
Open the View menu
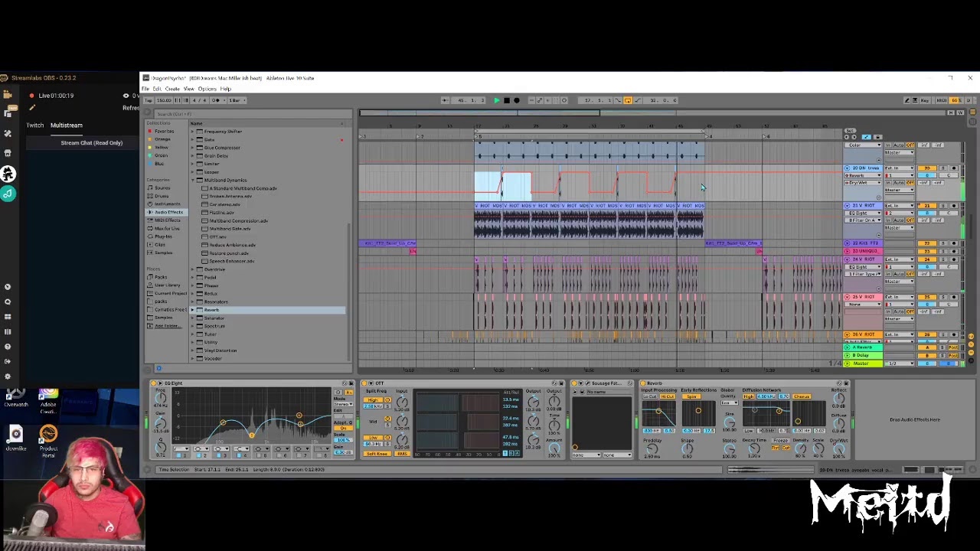[188, 89]
